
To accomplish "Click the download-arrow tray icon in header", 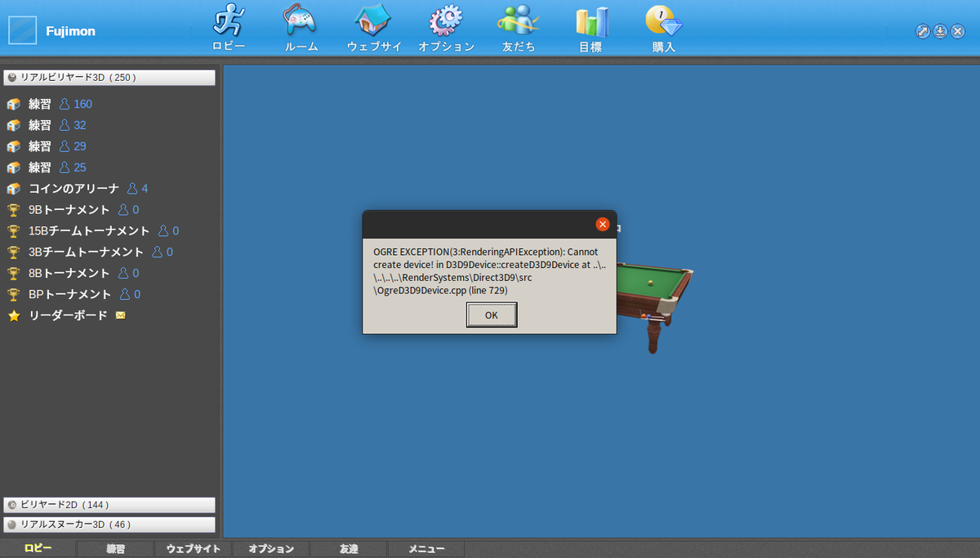I will coord(940,31).
